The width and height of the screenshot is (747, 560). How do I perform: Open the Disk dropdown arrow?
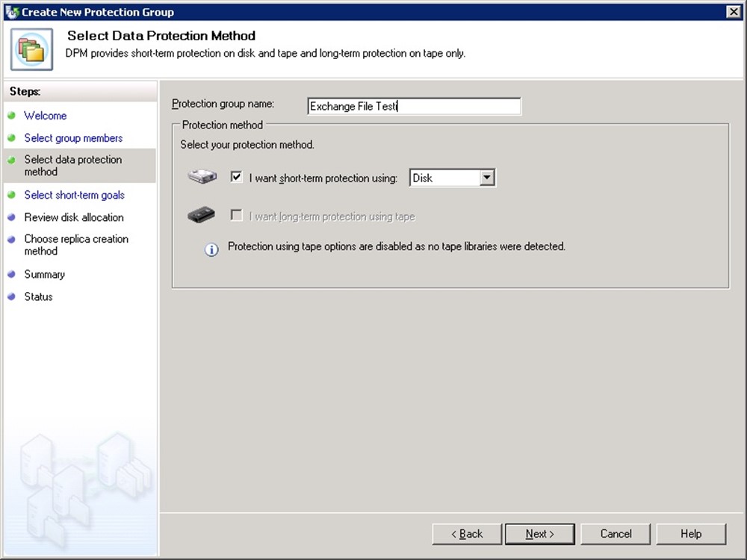488,178
